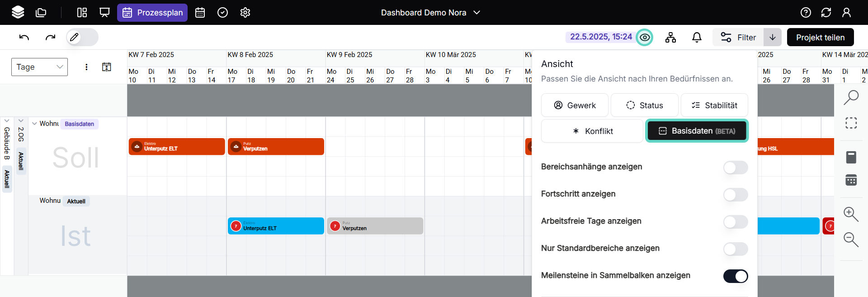Switch to the Prozessplan tab
This screenshot has width=868, height=297.
152,13
